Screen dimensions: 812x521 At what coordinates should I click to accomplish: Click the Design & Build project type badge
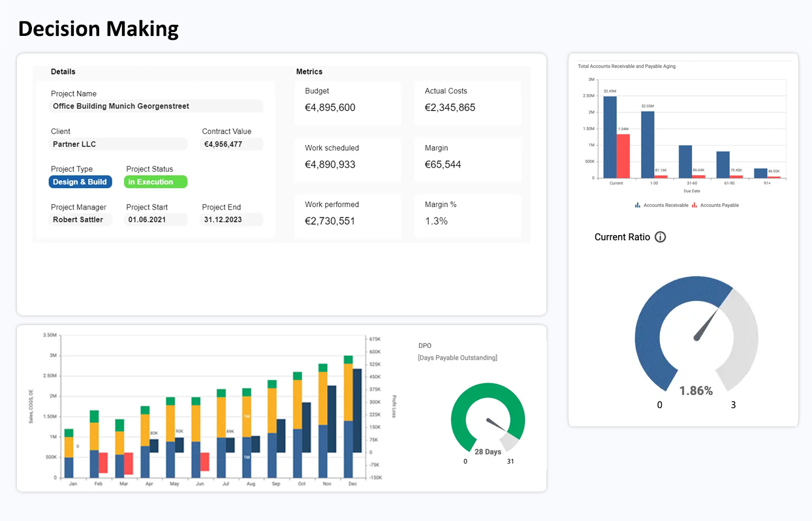(x=80, y=182)
